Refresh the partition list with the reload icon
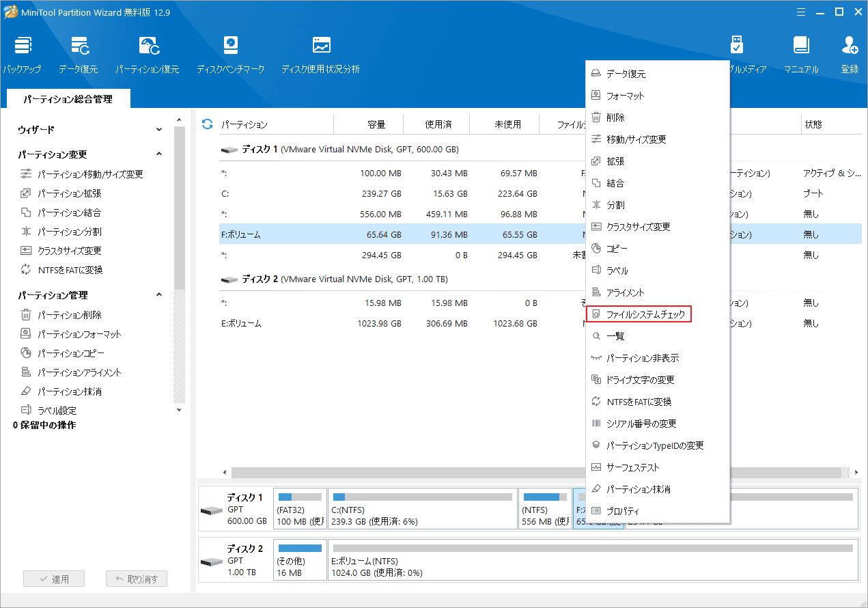 point(207,124)
